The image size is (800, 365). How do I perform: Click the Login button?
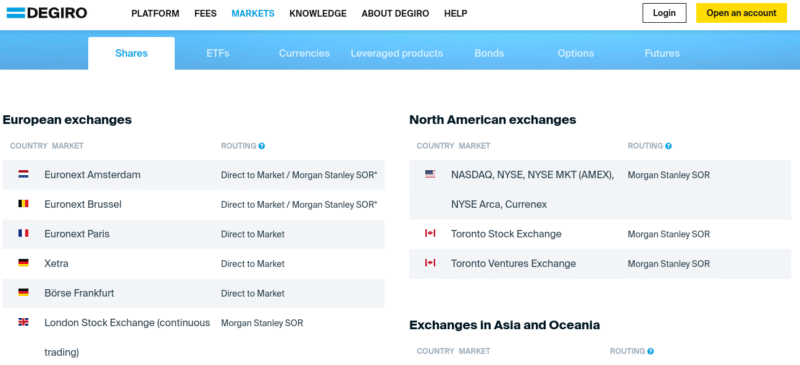click(x=664, y=13)
